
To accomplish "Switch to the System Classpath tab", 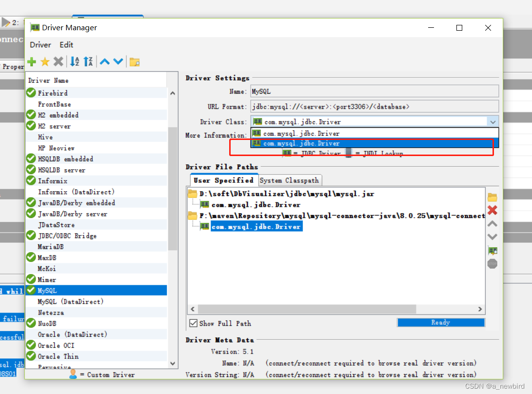I will pyautogui.click(x=290, y=180).
